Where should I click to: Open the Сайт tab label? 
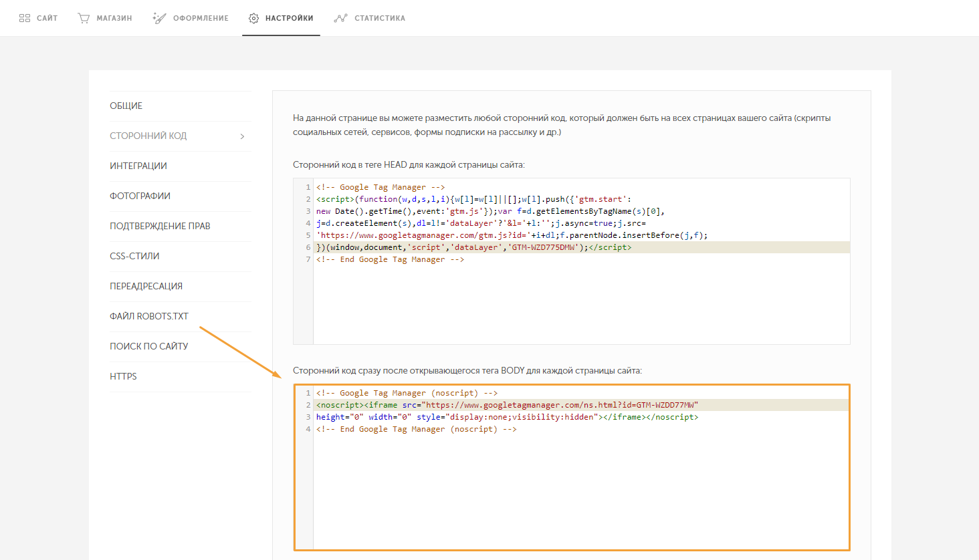coord(47,18)
